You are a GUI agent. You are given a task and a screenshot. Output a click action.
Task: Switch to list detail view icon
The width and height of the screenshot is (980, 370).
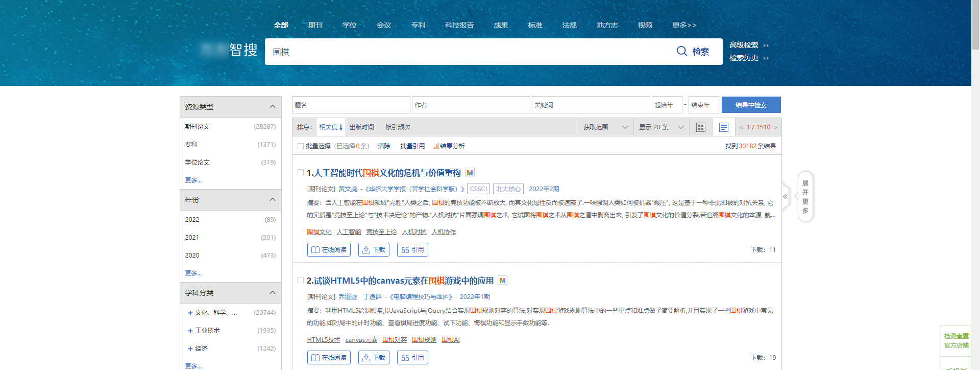(x=723, y=127)
